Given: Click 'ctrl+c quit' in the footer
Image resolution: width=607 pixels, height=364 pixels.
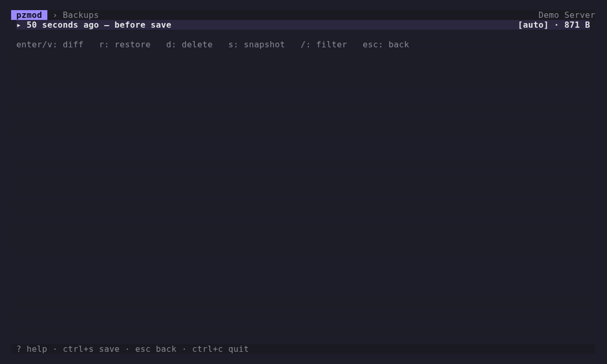Looking at the screenshot, I should click(x=221, y=349).
